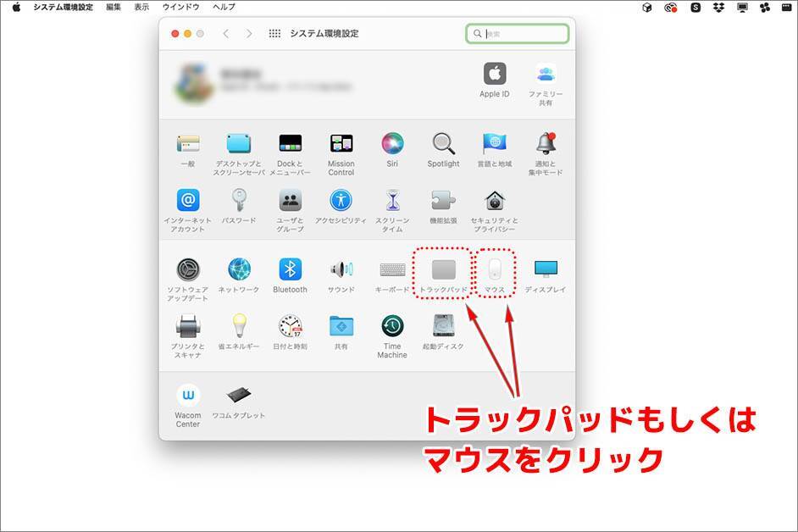Open キーボード preferences

pos(392,269)
